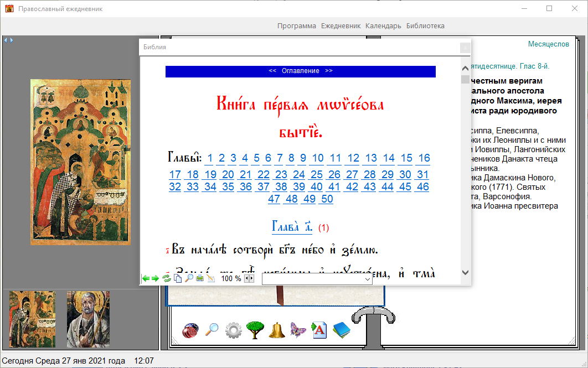Jump to chapter 47 link
Image resolution: width=588 pixels, height=368 pixels.
tap(274, 199)
